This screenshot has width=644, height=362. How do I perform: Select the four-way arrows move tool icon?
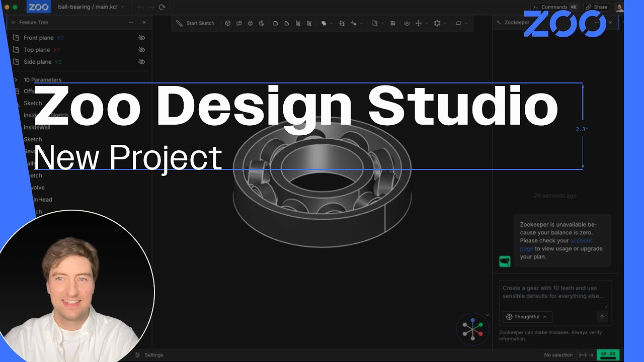pyautogui.click(x=418, y=23)
